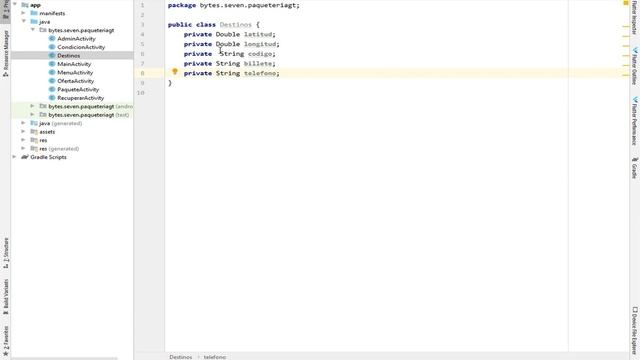Open the Build Variants tool window

(6, 297)
